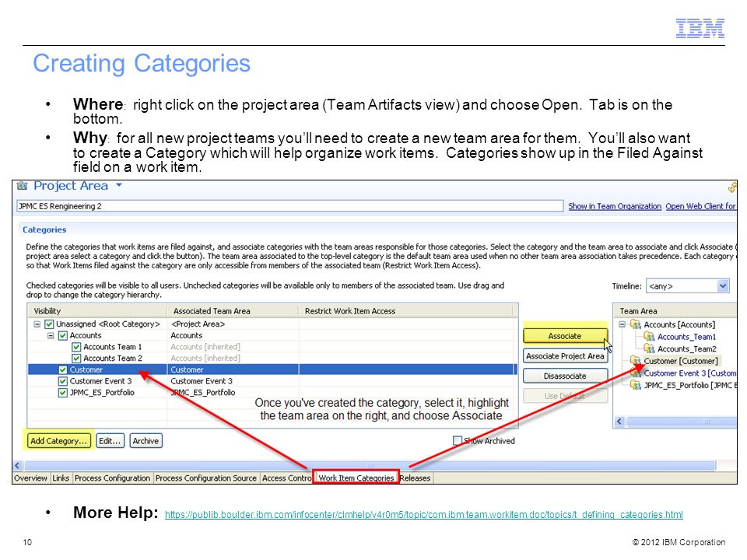Screen dimensions: 747x560
Task: Toggle the Accounts Team 2 checkbox
Action: 76,359
